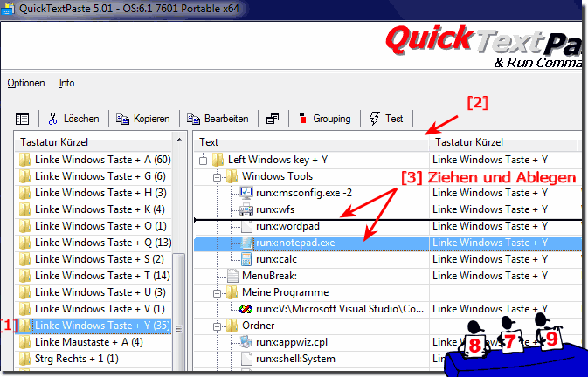Open the Optionen menu

[26, 83]
